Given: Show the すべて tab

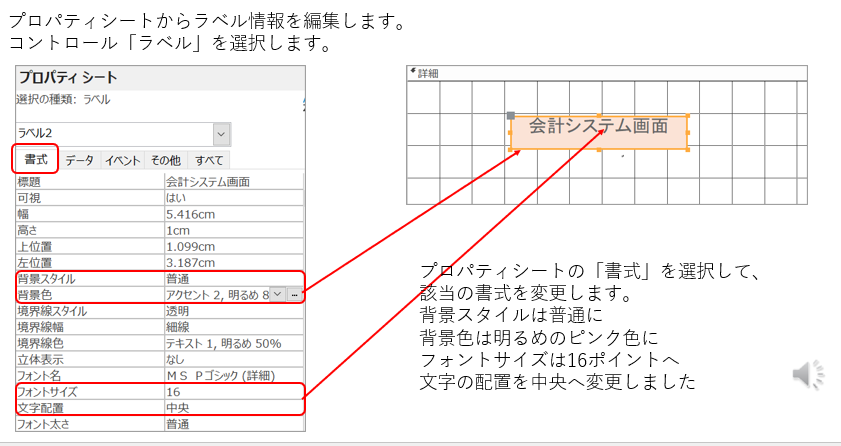Looking at the screenshot, I should (209, 160).
